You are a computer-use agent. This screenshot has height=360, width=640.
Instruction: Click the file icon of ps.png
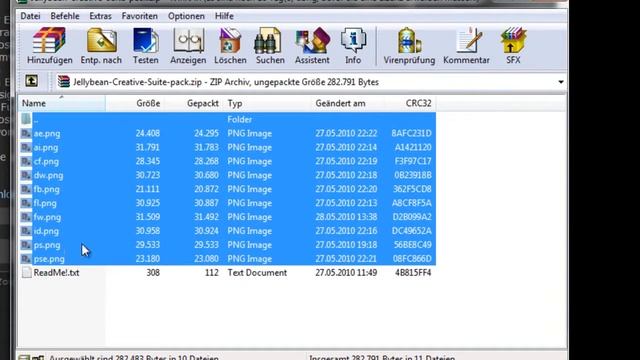26,245
